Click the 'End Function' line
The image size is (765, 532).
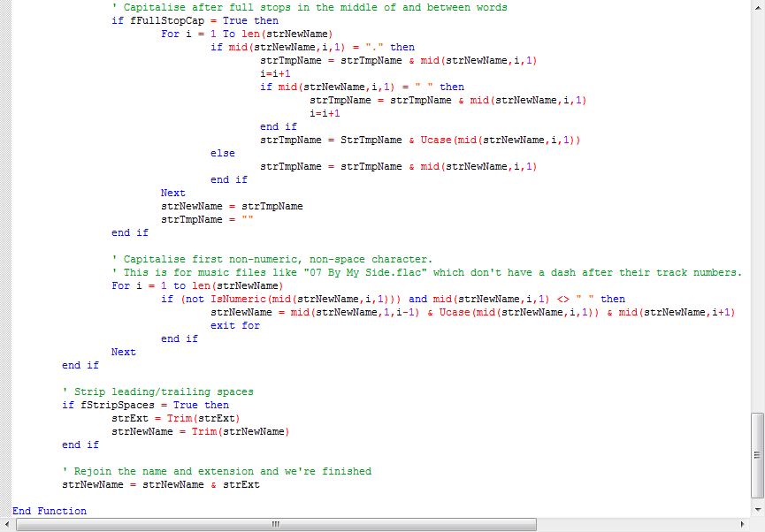[x=50, y=511]
